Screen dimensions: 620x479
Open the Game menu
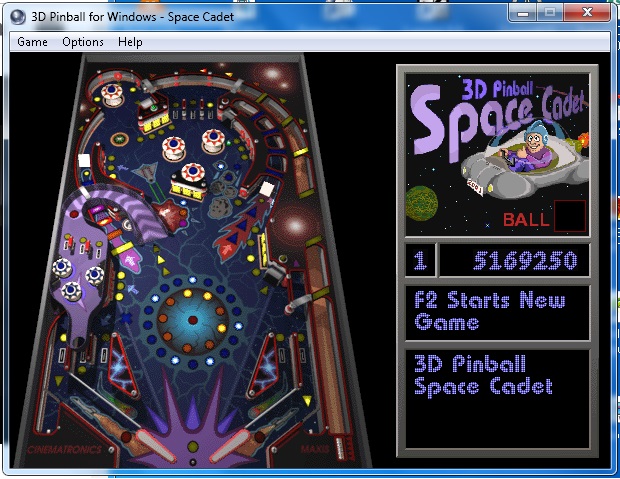pyautogui.click(x=32, y=42)
